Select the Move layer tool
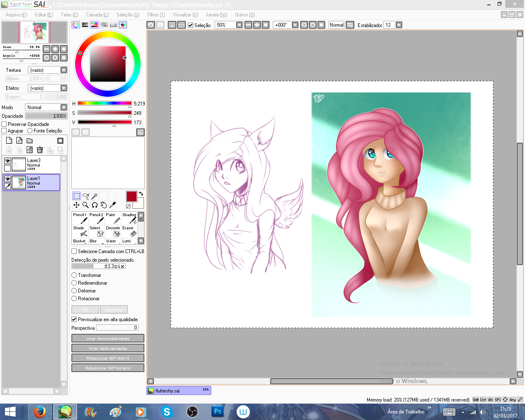 click(x=76, y=205)
